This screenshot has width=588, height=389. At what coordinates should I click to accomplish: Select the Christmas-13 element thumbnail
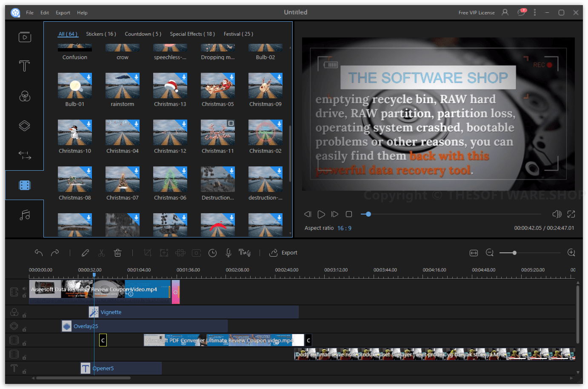click(x=170, y=86)
